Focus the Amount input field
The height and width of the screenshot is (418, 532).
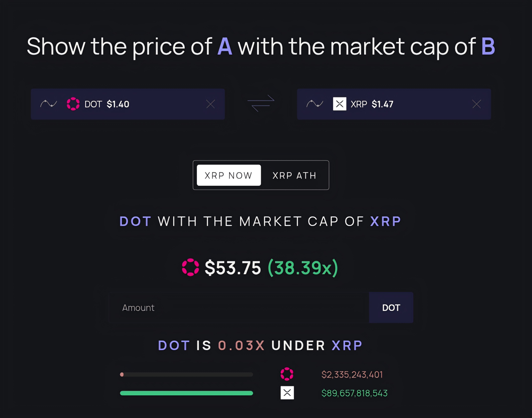pos(239,308)
